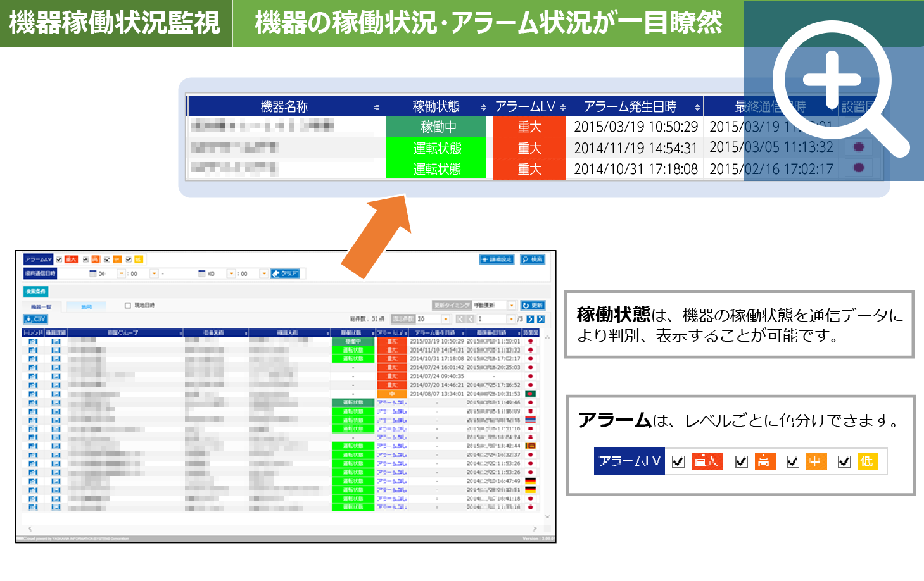Viewport: 924px width, 581px height.
Task: Click the アラームなし link in row 2015/03/19 11:49:46
Action: (391, 403)
